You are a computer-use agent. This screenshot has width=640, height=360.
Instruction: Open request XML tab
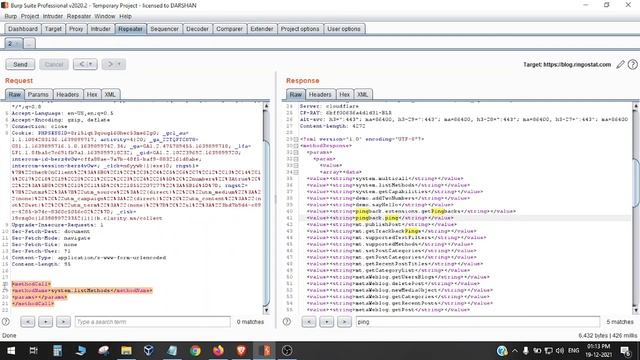click(110, 94)
